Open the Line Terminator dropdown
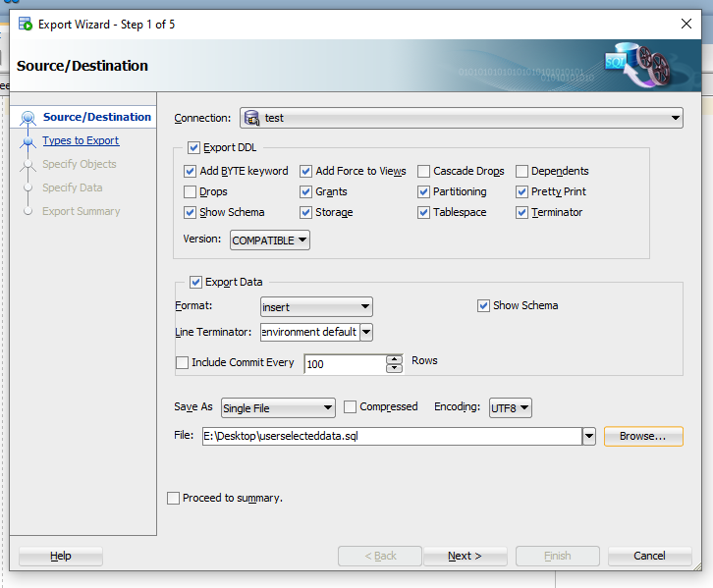 click(366, 332)
